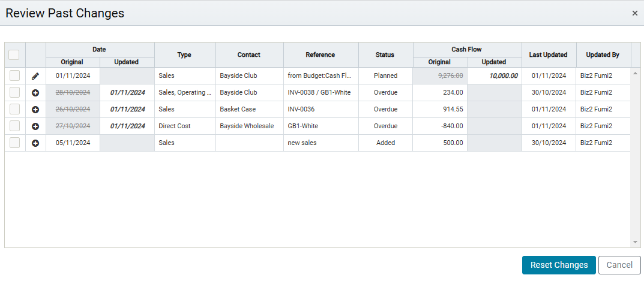The height and width of the screenshot is (284, 644).
Task: Click the plus icon on the INV-0036 row
Action: pyautogui.click(x=35, y=110)
